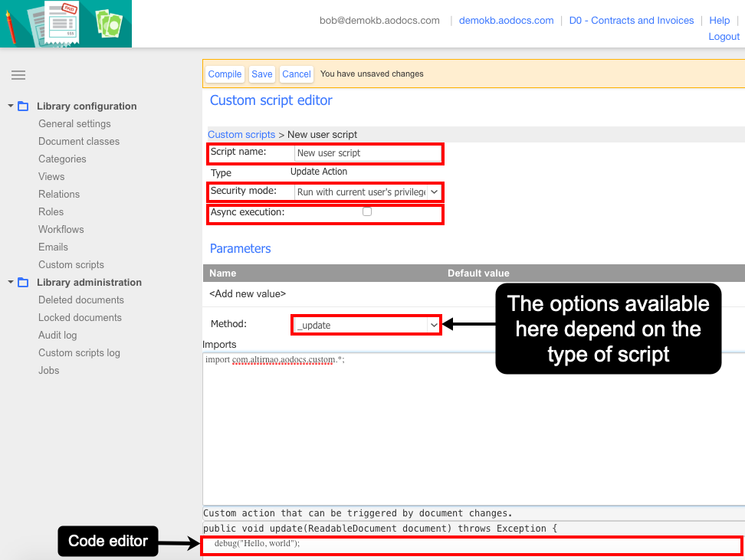This screenshot has height=560, width=745.
Task: Click the Cancel button
Action: [x=297, y=74]
